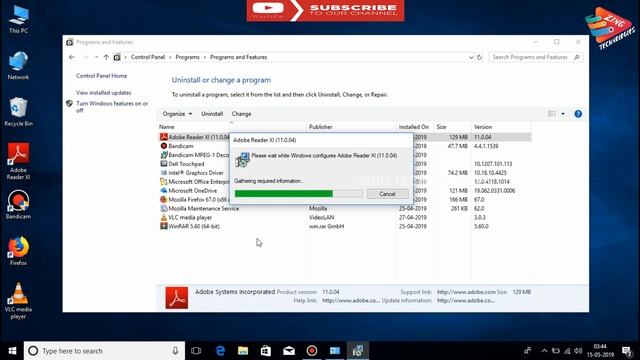Cancel the Adobe Reader configuration dialog
The image size is (640, 360).
point(387,194)
